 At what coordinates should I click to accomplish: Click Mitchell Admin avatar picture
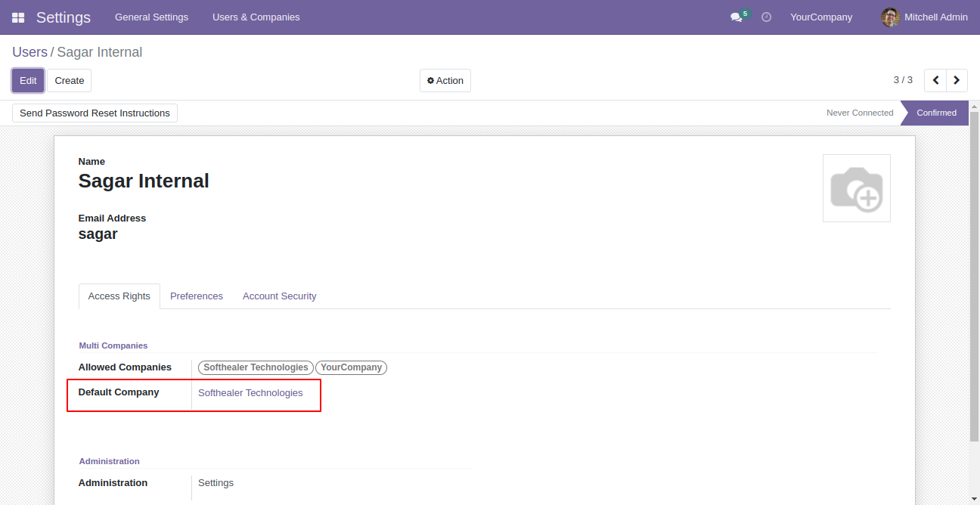890,17
